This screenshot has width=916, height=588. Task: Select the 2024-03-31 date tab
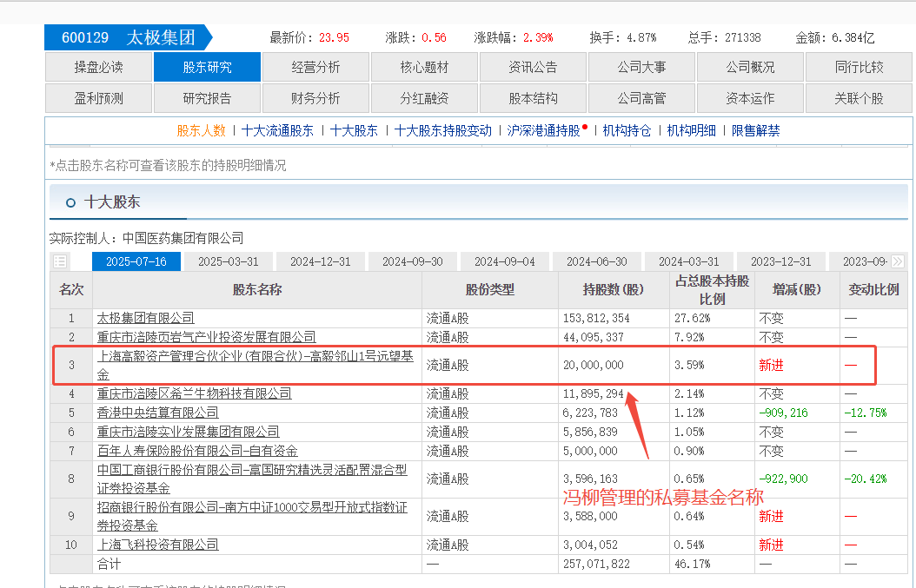point(689,261)
